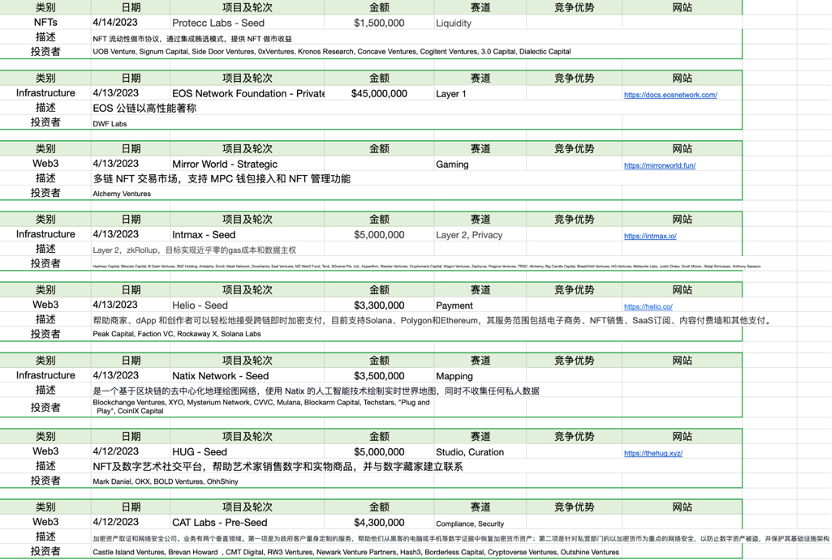The image size is (832, 560).
Task: Select Web3 category in Helio row
Action: pos(46,305)
